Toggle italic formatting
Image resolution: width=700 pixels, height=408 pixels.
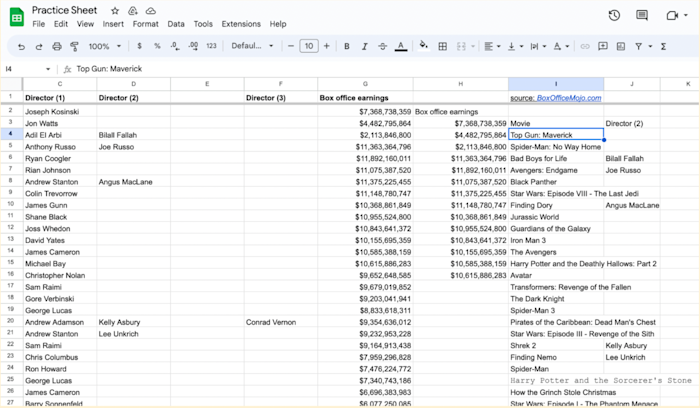coord(364,46)
